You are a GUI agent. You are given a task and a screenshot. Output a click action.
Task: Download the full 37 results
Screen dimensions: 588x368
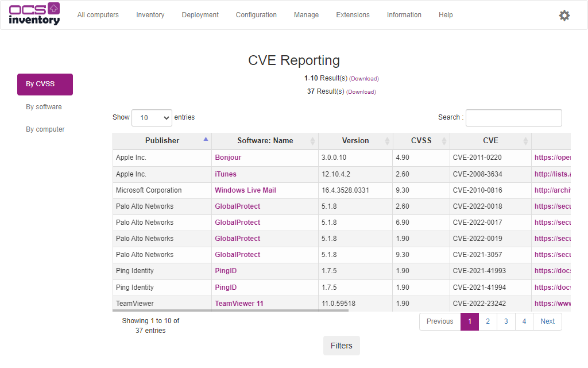click(361, 91)
